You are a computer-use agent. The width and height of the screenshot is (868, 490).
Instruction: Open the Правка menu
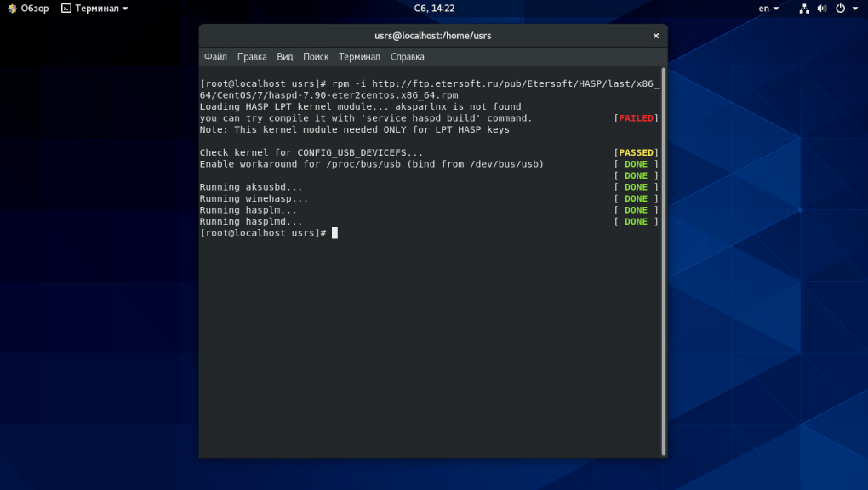pos(252,57)
